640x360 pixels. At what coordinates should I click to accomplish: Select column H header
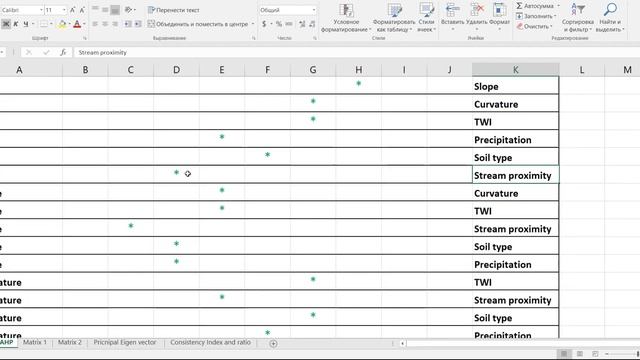358,70
